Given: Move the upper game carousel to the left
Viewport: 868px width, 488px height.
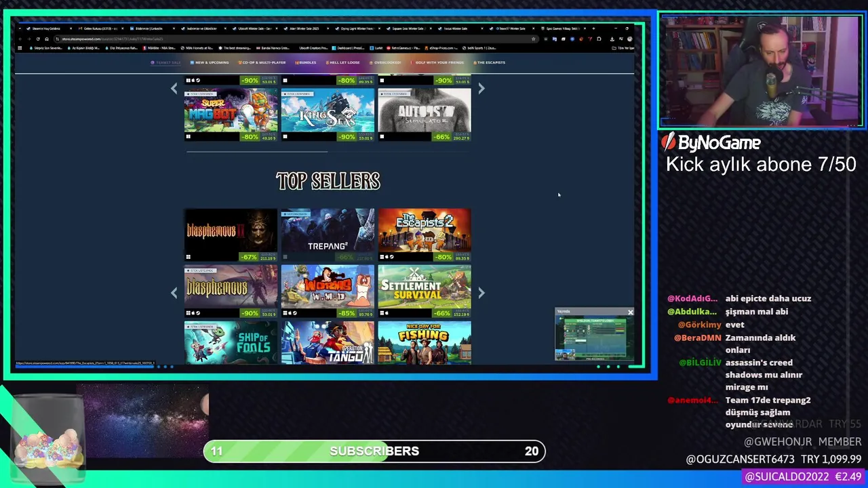Looking at the screenshot, I should [x=174, y=88].
